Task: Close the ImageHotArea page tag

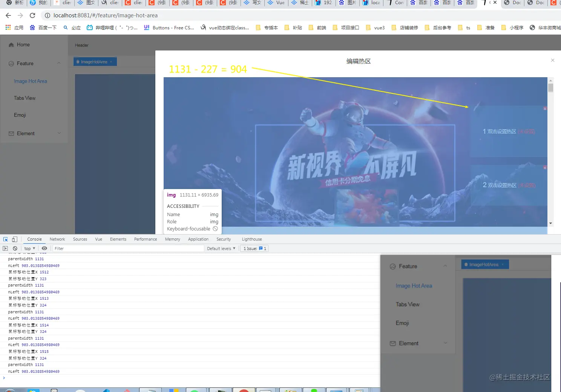Action: click(x=111, y=62)
